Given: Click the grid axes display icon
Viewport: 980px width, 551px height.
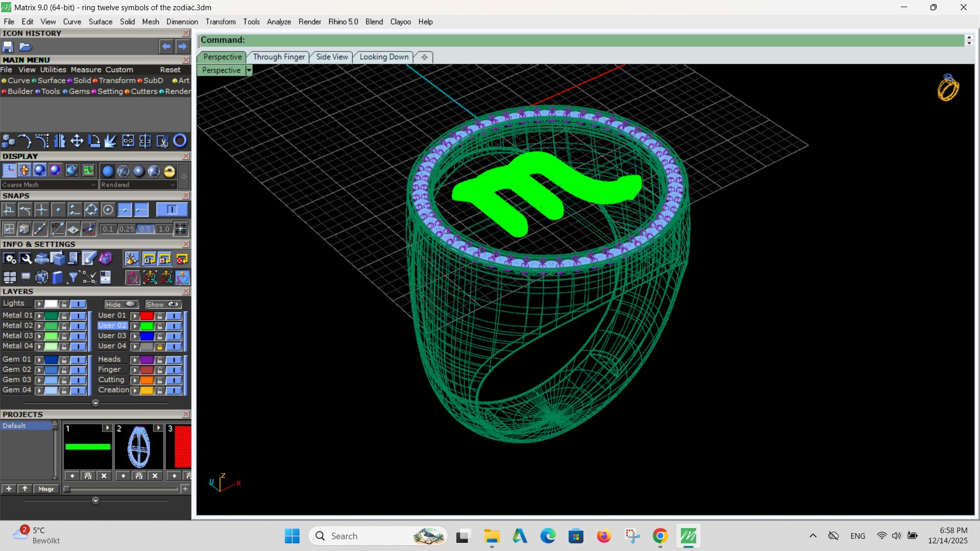Looking at the screenshot, I should pos(9,171).
